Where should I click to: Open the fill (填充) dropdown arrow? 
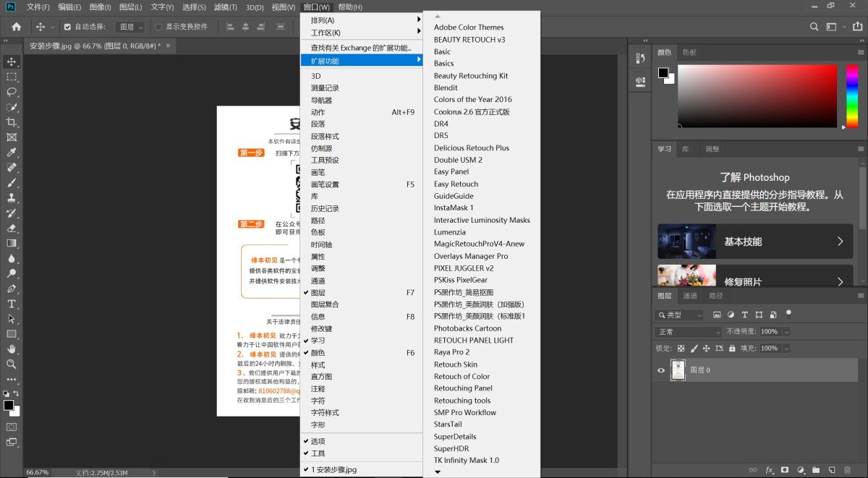[x=786, y=349]
